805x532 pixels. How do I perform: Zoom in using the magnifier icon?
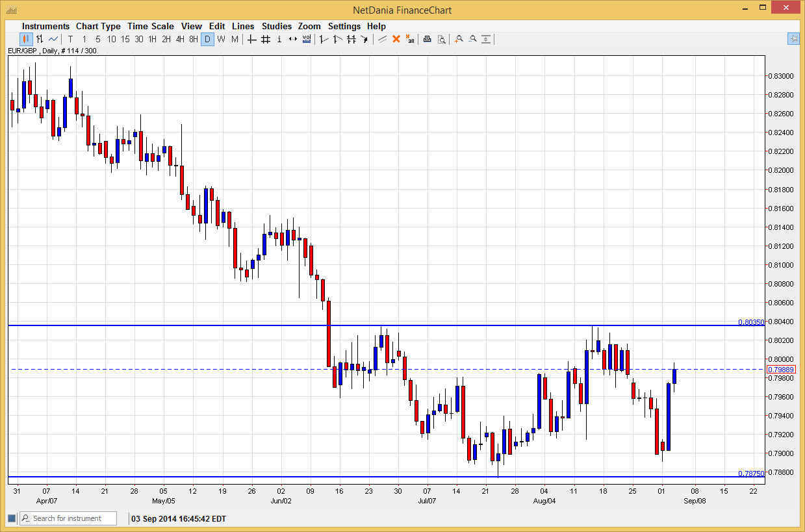tap(458, 39)
